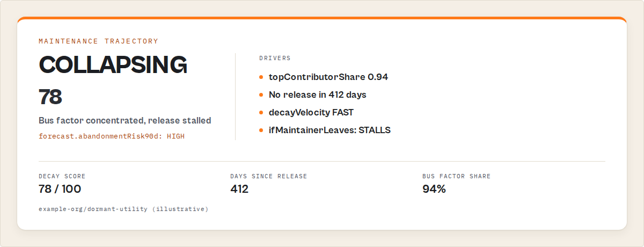Click the large 78 score number
Screen dimensions: 644x247
tap(50, 97)
